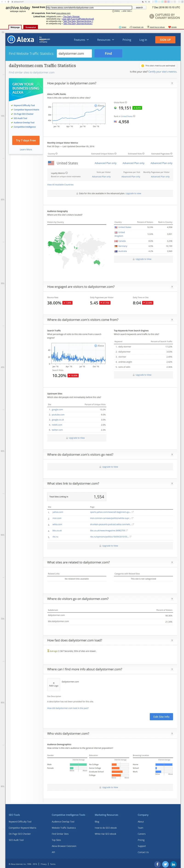Click the visitors by country world map

(76, 249)
